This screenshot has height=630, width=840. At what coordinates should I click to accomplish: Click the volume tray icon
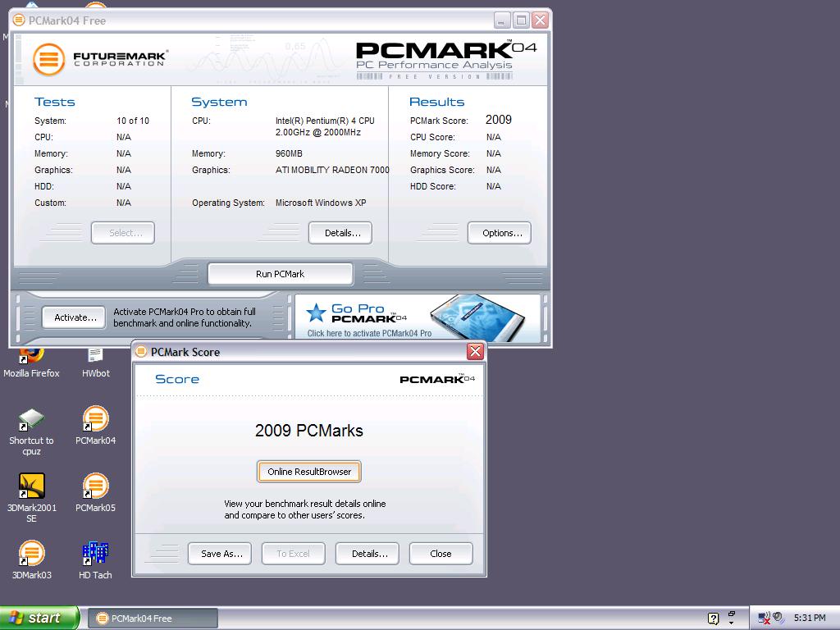point(778,618)
